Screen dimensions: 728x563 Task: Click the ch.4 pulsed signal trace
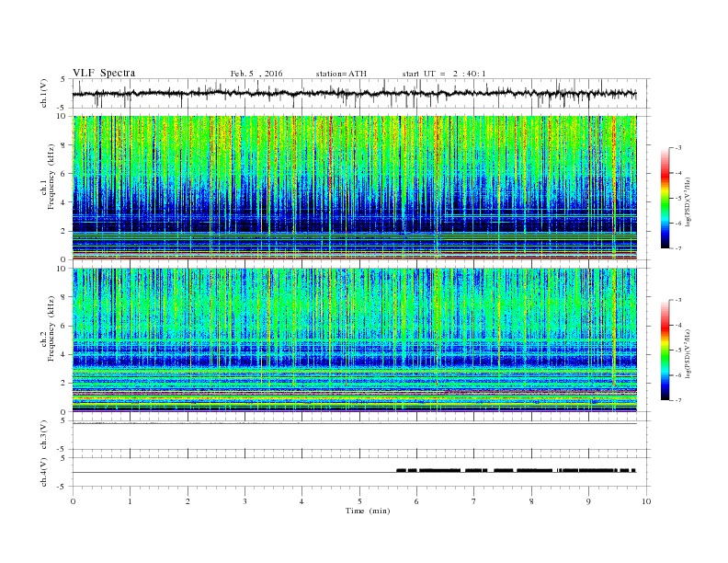pos(516,471)
